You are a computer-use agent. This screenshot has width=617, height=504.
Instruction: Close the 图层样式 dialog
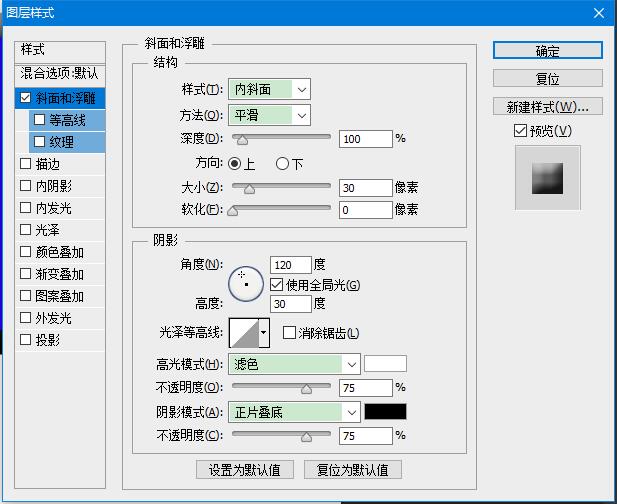[x=599, y=13]
